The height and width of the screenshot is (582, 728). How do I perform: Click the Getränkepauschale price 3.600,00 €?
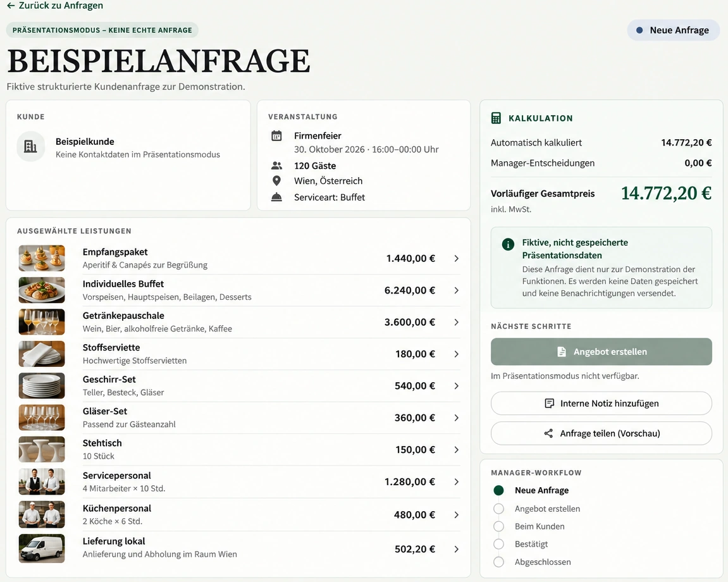point(409,322)
